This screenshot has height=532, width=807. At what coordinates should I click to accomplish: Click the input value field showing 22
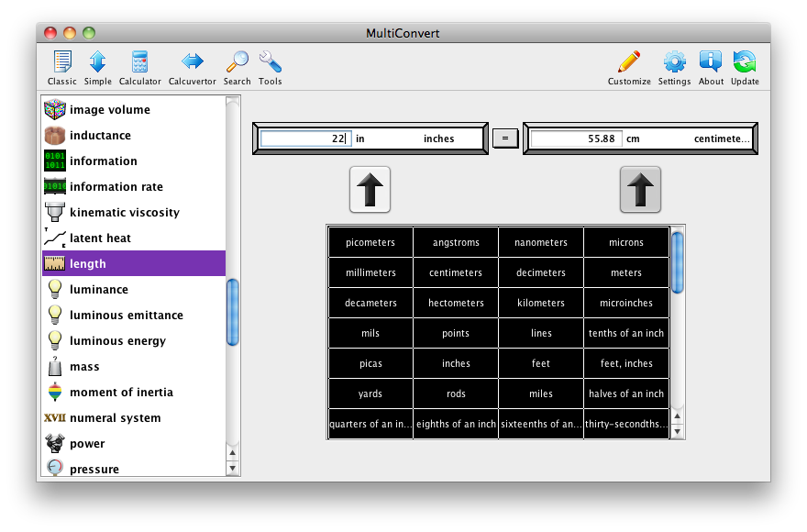(x=305, y=139)
